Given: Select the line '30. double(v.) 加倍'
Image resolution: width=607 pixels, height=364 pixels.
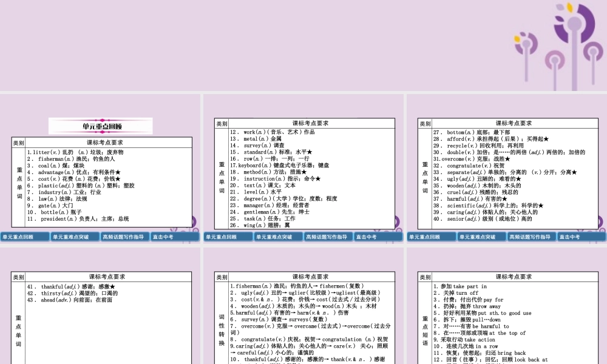Looking at the screenshot, I should [509, 152].
